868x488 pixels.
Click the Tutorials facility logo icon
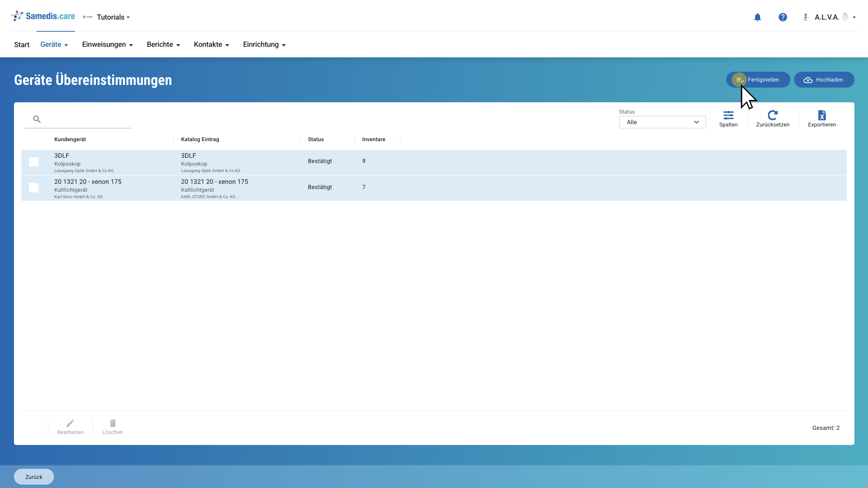[88, 17]
